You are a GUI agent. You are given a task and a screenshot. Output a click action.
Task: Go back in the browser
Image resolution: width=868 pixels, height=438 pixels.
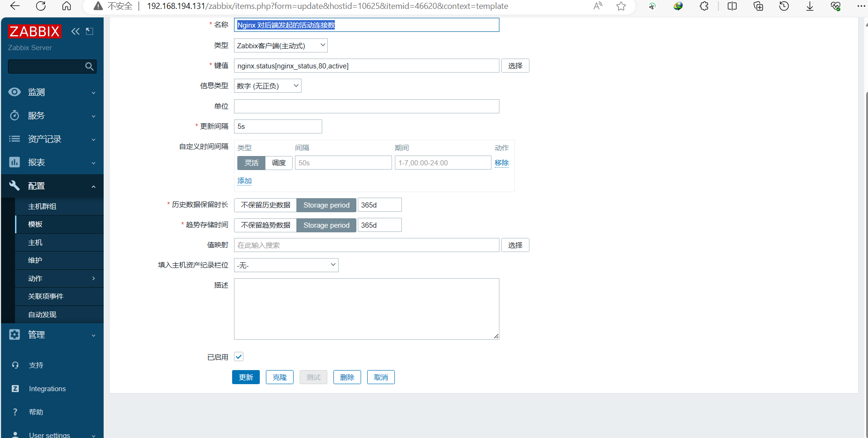pos(15,6)
